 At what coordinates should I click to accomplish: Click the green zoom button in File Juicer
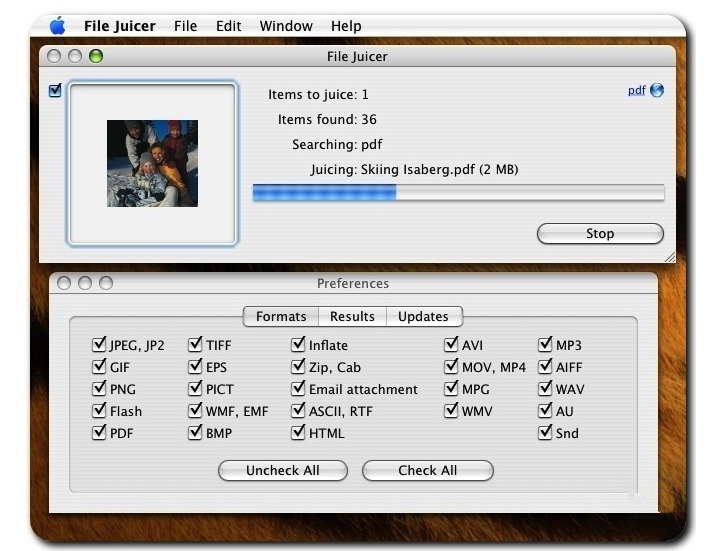(96, 56)
